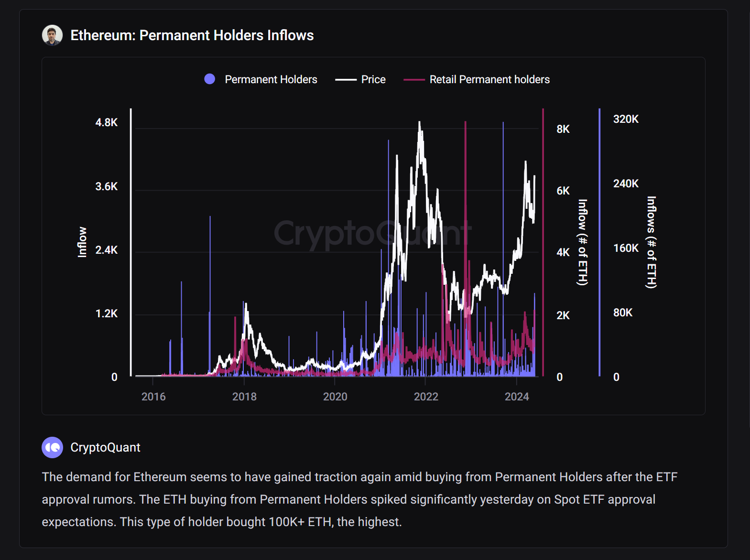Toggle "Retail Permanent holders" legend label
This screenshot has width=750, height=560.
click(x=489, y=80)
